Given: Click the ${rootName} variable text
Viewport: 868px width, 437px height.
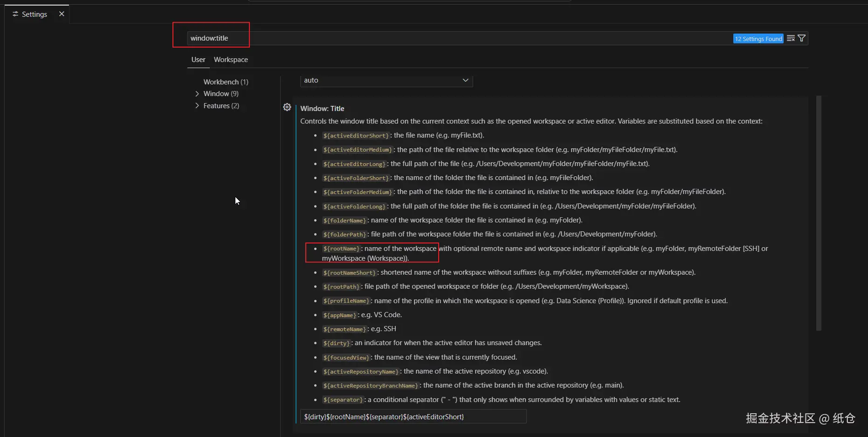Looking at the screenshot, I should pyautogui.click(x=341, y=249).
